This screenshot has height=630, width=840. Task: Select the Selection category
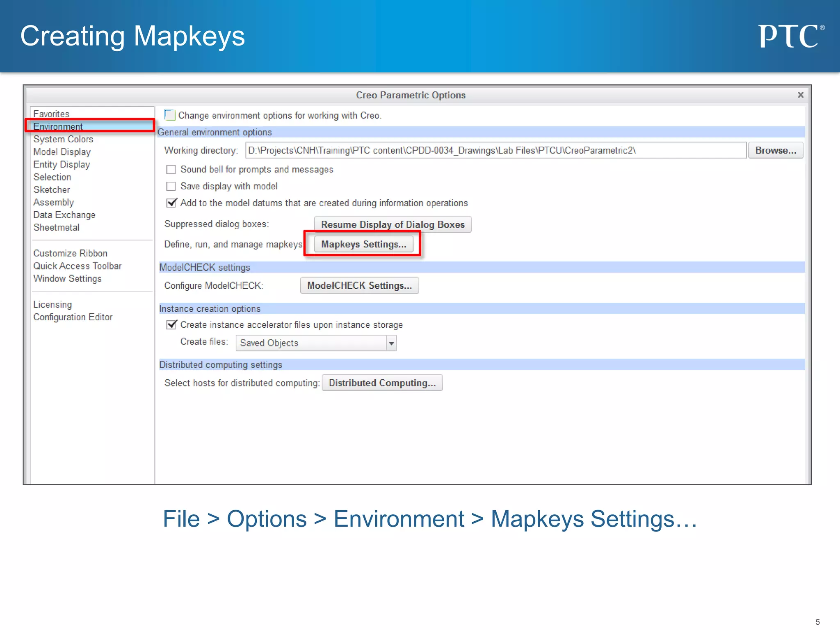[52, 177]
